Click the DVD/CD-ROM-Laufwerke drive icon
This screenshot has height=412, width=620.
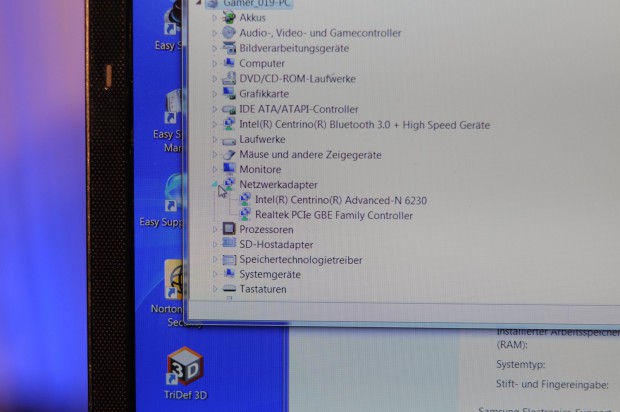[x=229, y=78]
